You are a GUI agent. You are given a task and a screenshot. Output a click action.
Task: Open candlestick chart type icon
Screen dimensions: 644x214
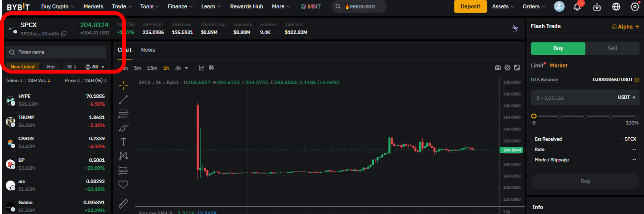tap(211, 68)
